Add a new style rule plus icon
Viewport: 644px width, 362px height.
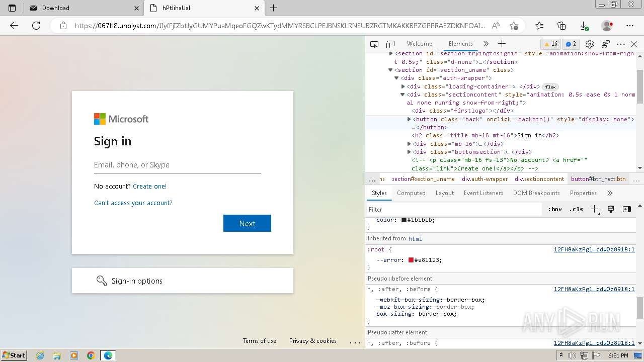click(594, 209)
